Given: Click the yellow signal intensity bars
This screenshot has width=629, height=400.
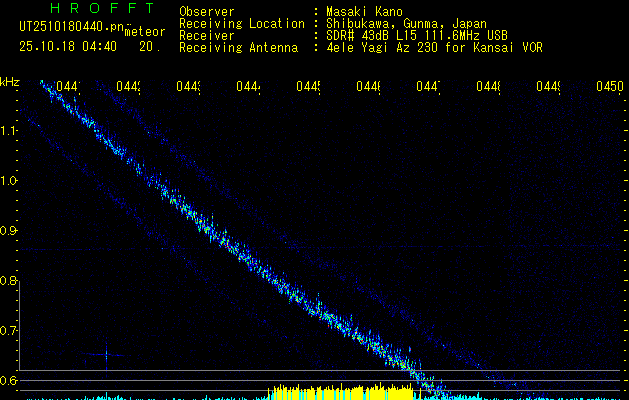Looking at the screenshot, I should [x=340, y=391].
